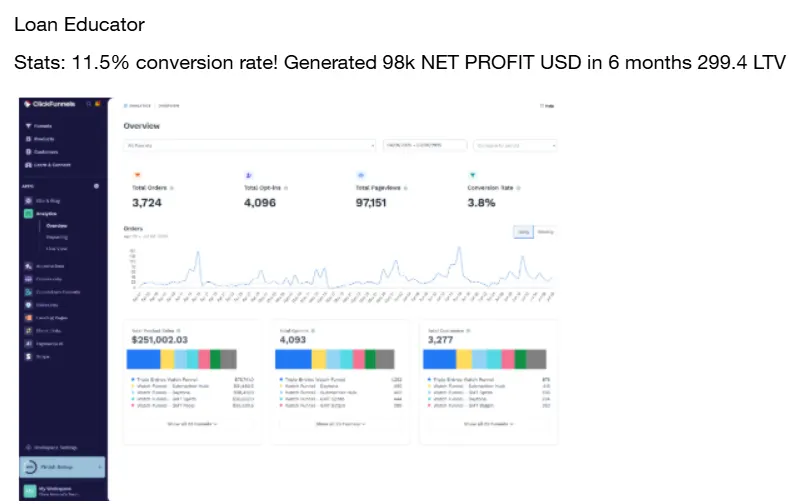The image size is (799, 504).
Task: Click the Help link at the top right
Action: tap(547, 106)
